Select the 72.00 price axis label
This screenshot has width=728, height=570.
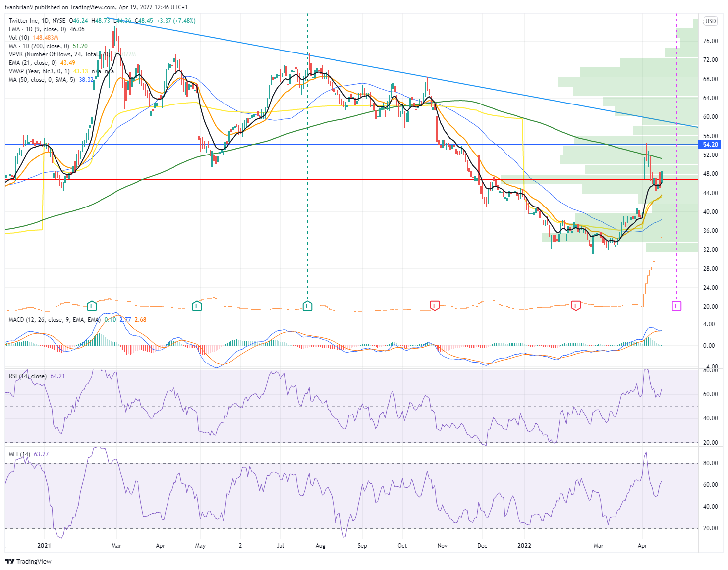tap(710, 60)
